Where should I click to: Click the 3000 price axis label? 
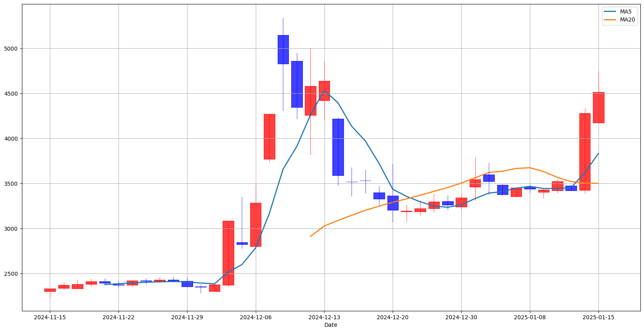pyautogui.click(x=12, y=229)
